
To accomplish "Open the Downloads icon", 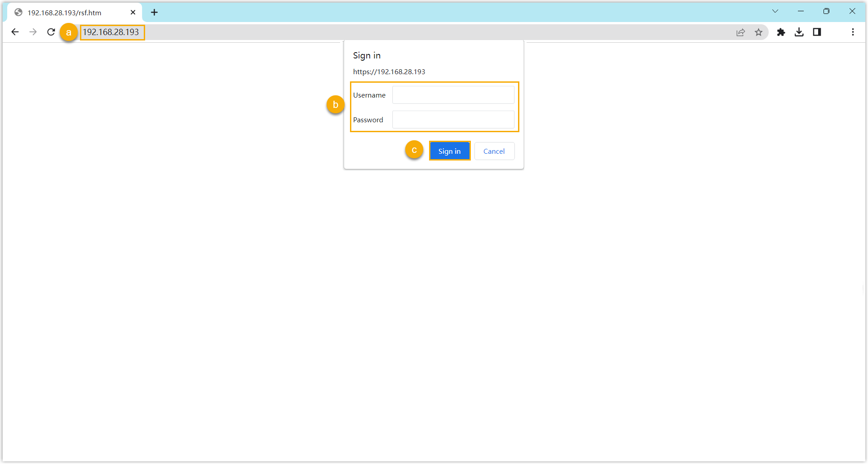I will point(799,32).
